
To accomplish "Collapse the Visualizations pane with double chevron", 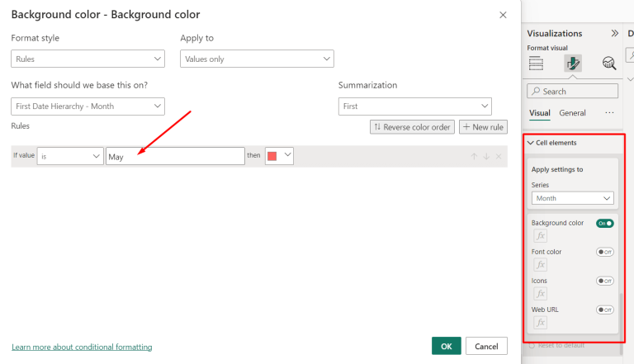I will click(614, 34).
